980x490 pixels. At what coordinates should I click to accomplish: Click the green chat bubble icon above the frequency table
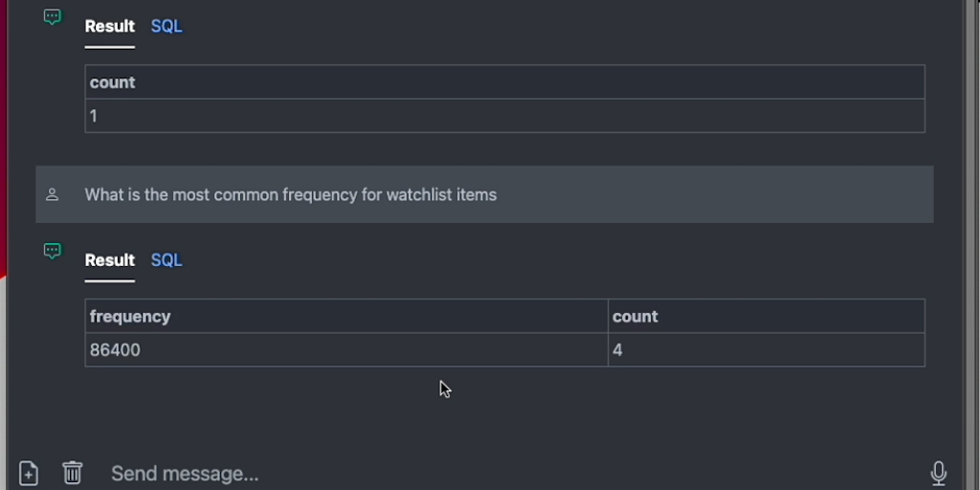coord(53,252)
